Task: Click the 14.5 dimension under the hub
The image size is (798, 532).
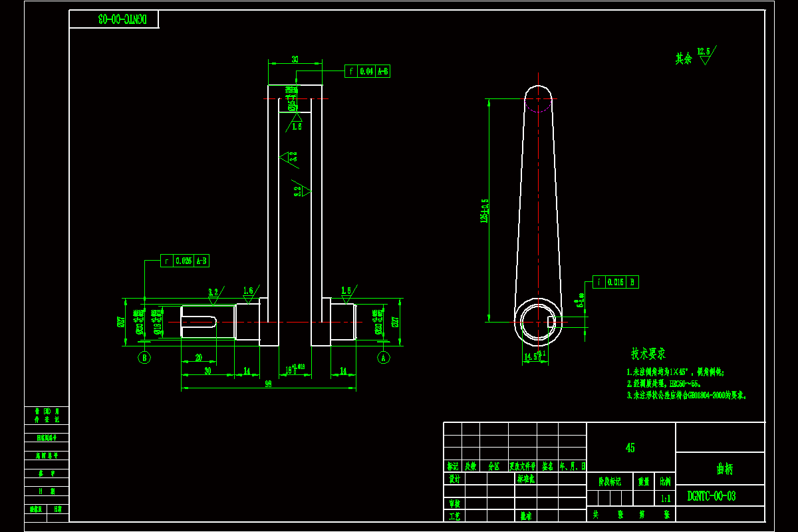Action: pyautogui.click(x=535, y=356)
